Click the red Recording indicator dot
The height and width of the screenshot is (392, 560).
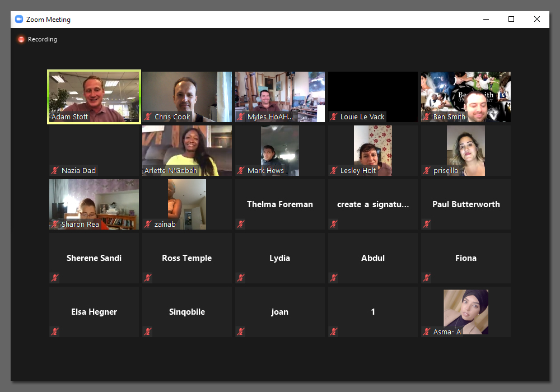pyautogui.click(x=21, y=39)
